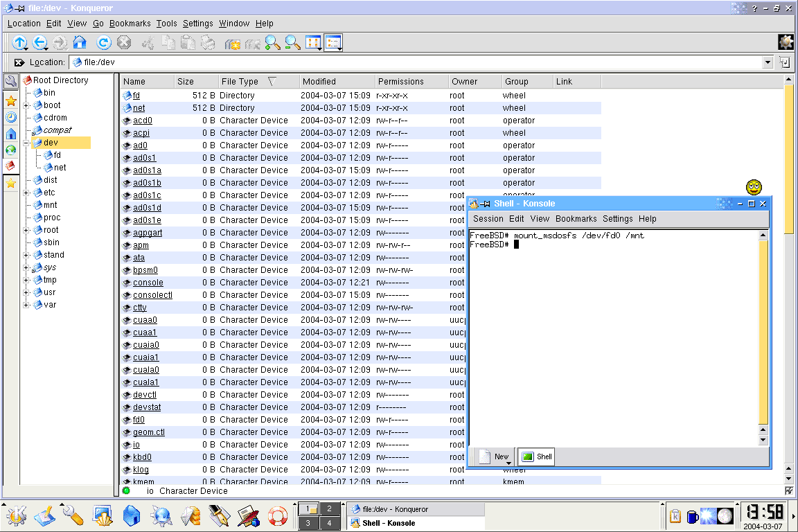Activate Shell - Konsole taskbar entry
798x532 pixels.
[416, 523]
